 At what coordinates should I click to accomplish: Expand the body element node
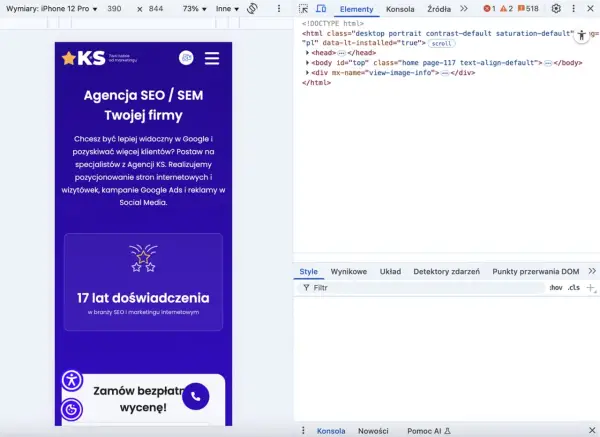(x=307, y=62)
